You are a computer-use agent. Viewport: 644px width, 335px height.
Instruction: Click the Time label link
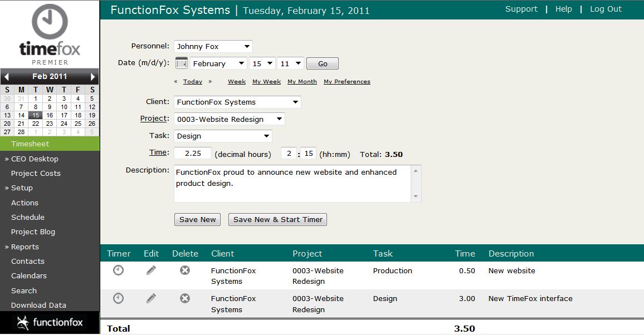click(159, 152)
